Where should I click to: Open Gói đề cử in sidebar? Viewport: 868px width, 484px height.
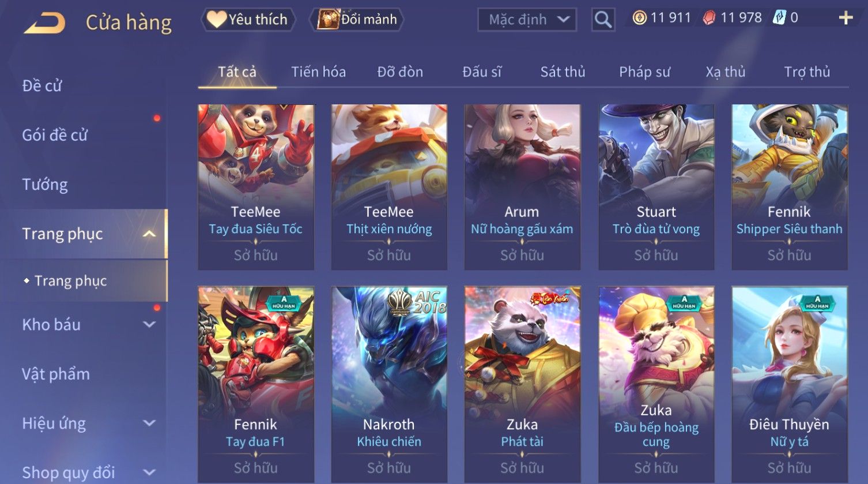tap(55, 135)
